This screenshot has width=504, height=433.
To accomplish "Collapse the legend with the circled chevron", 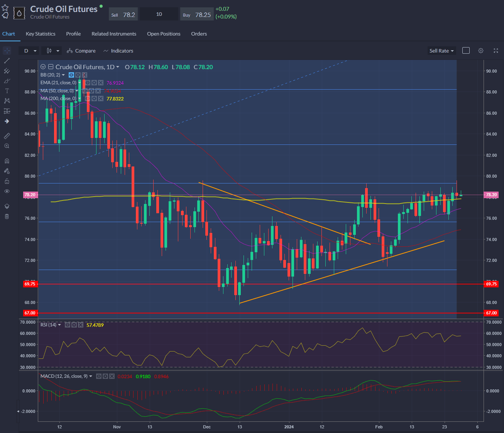I will tap(43, 67).
